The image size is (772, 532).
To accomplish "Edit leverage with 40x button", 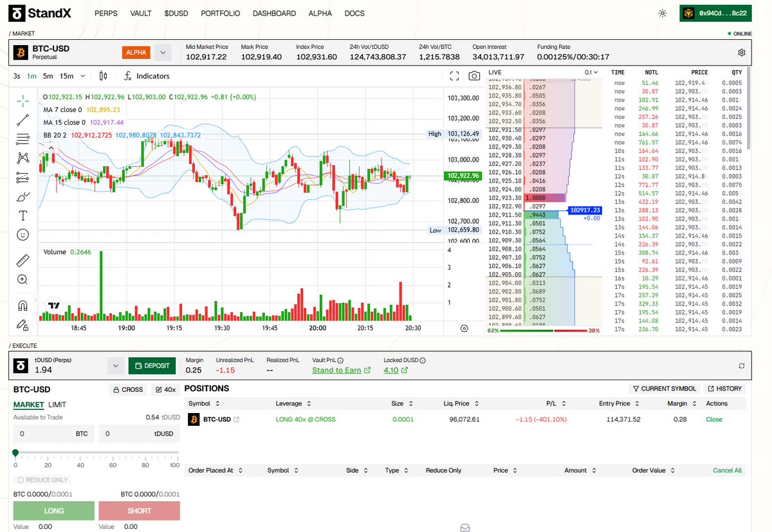I will coord(165,389).
